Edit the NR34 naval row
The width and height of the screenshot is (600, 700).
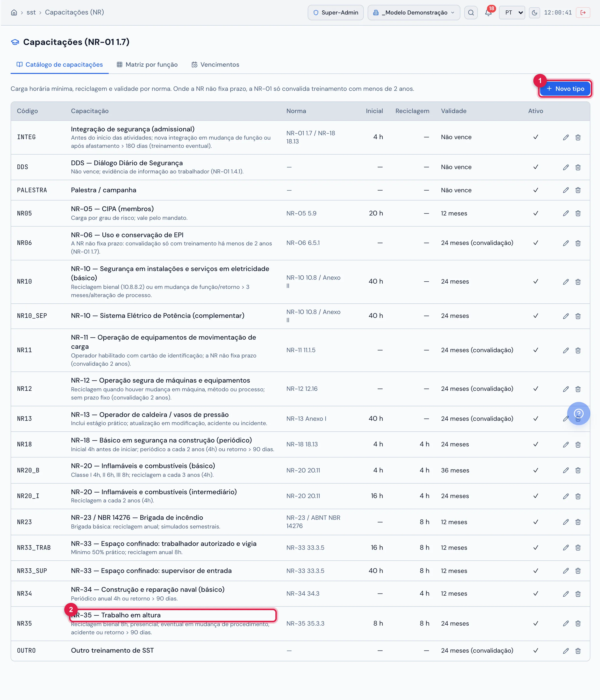(x=566, y=593)
